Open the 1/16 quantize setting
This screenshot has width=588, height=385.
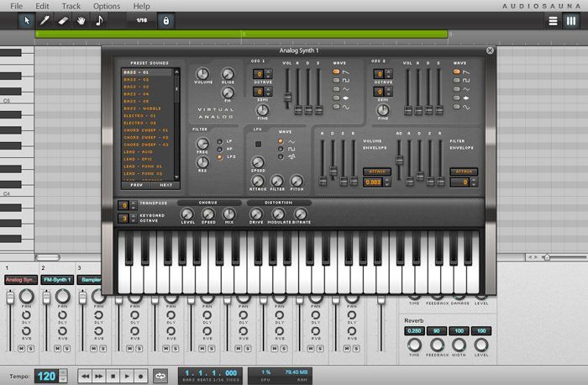[x=142, y=20]
